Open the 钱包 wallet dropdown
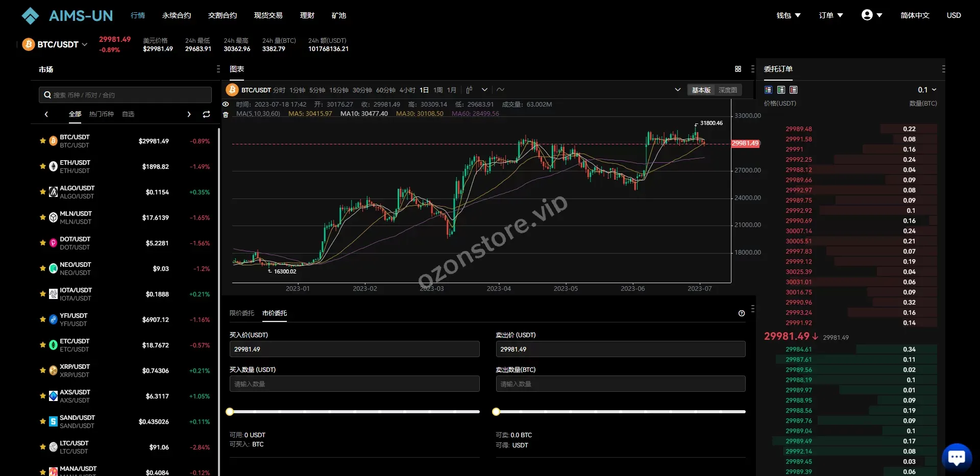980x476 pixels. pos(788,15)
